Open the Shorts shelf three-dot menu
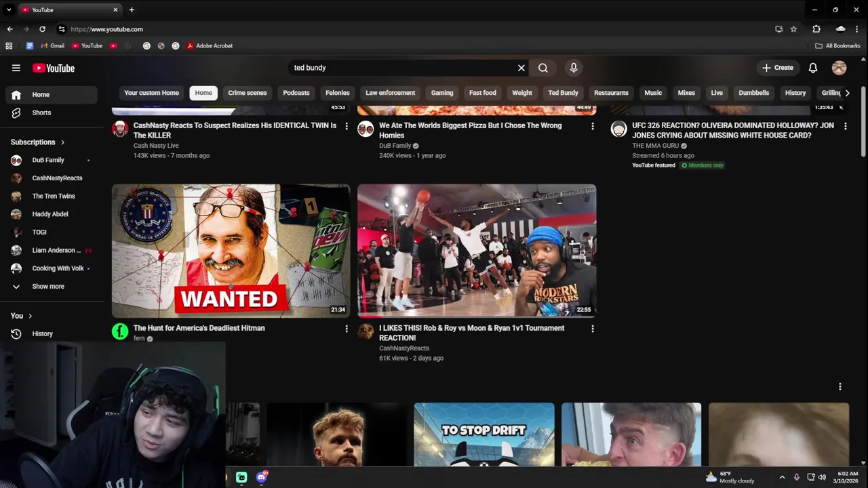The width and height of the screenshot is (868, 488). coord(840,386)
